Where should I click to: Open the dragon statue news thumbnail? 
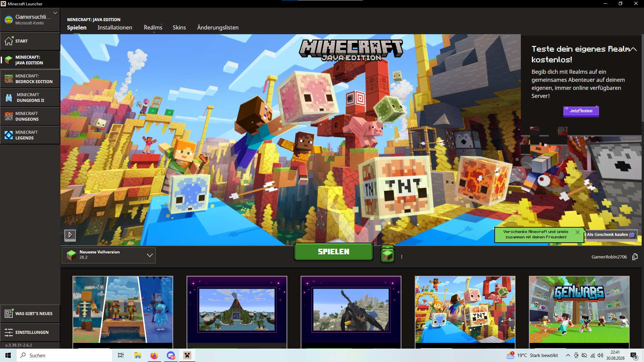351,309
